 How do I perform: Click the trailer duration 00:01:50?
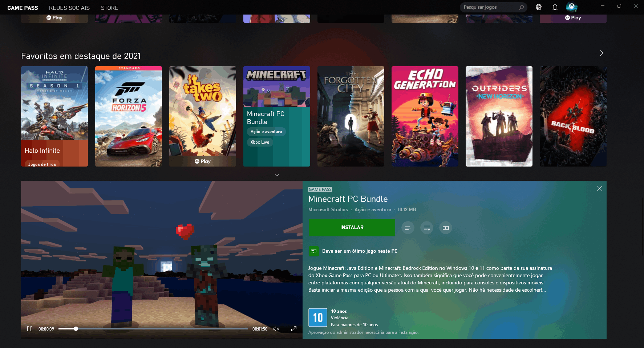click(260, 329)
